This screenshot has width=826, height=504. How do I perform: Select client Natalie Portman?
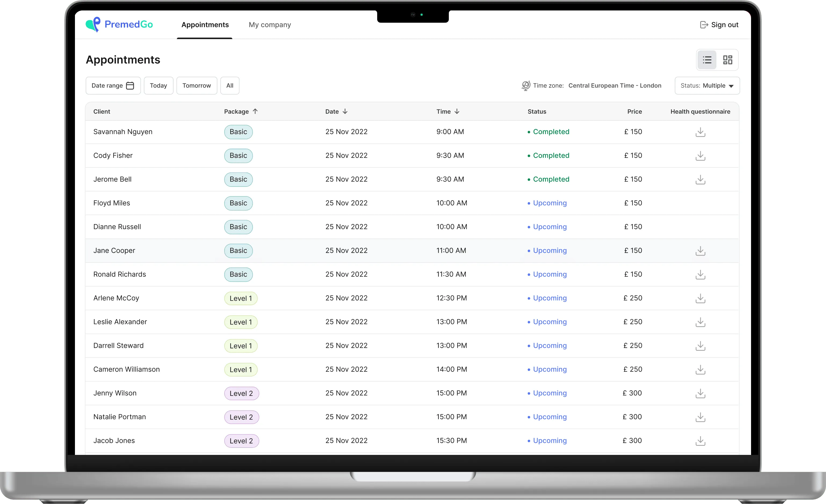tap(119, 417)
